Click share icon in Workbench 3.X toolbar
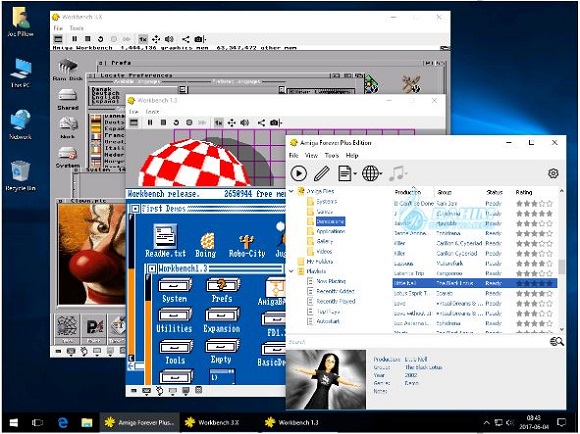Viewport: 580px width, 434px height. coord(186,39)
